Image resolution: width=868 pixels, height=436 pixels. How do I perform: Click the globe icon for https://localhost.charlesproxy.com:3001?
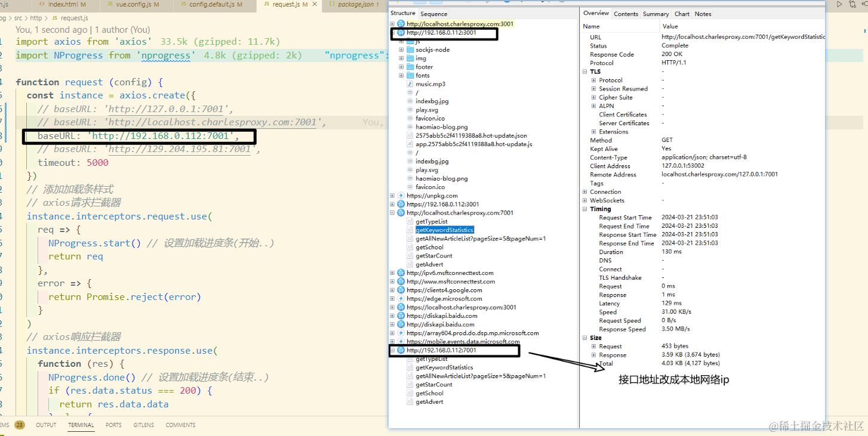[401, 308]
